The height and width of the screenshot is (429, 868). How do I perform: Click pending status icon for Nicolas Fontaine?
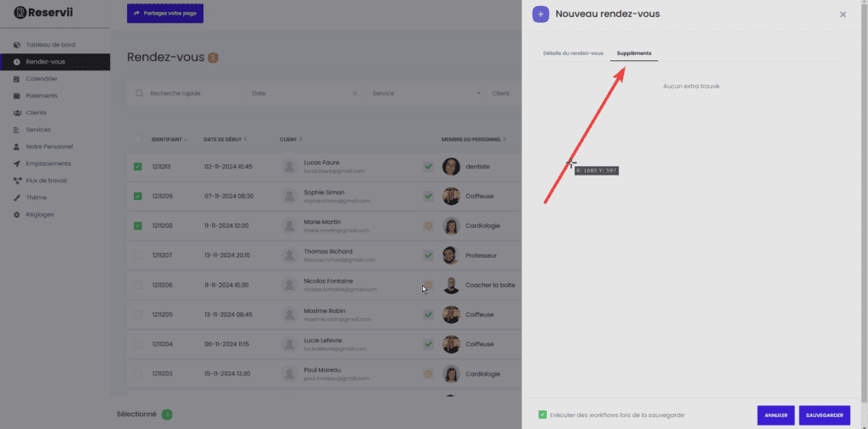click(x=428, y=285)
